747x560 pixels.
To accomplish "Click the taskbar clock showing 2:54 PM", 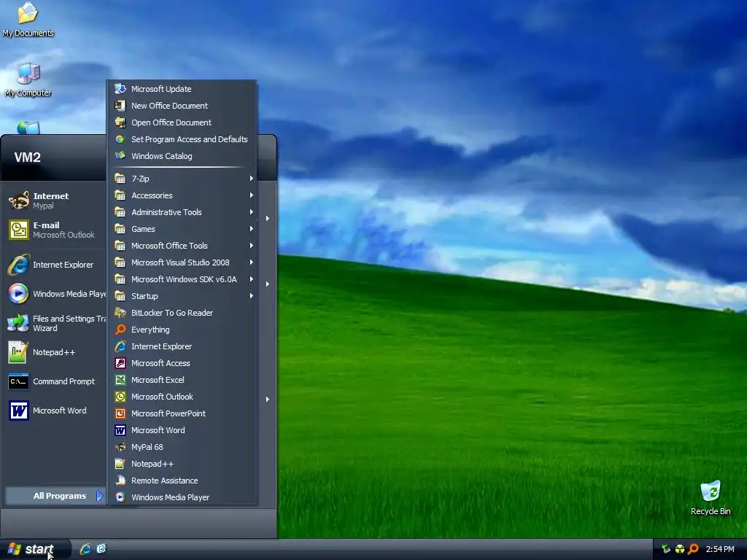I will click(720, 550).
